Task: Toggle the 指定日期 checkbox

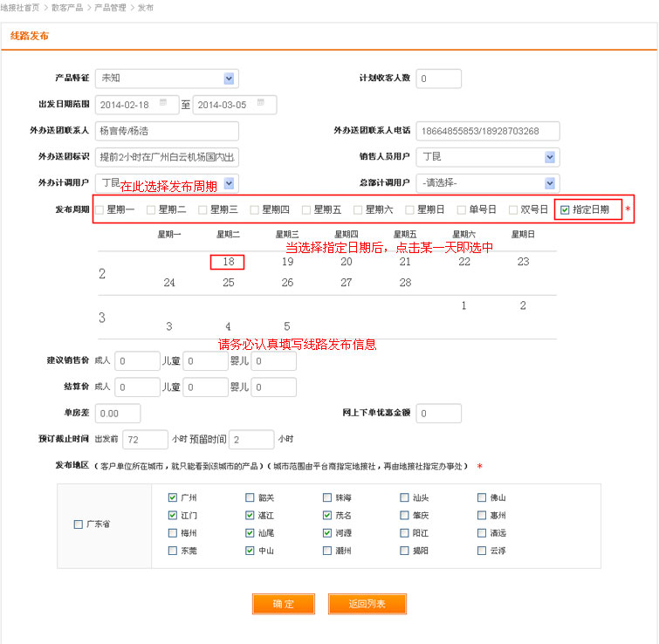Action: 565,210
